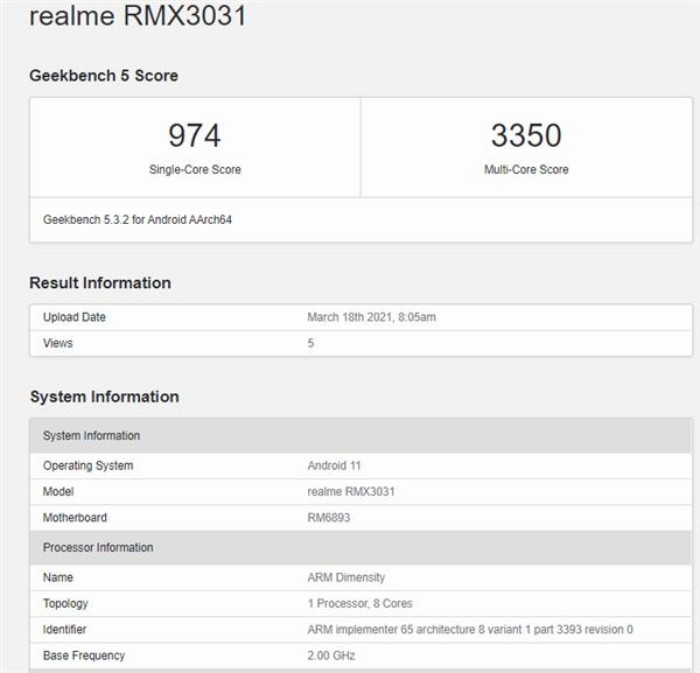Screen dimensions: 700x673
Task: Select the RM6893 motherboard value
Action: (x=329, y=518)
